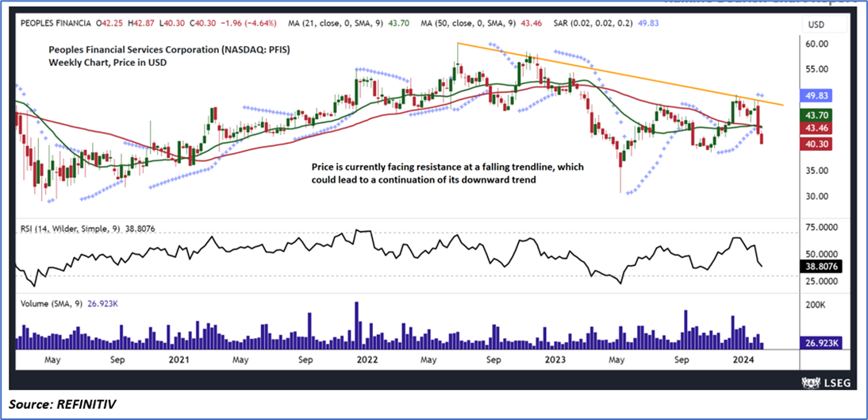Click the 49.83 SAR price tag
Screen dimensions: 868x420
click(x=818, y=96)
